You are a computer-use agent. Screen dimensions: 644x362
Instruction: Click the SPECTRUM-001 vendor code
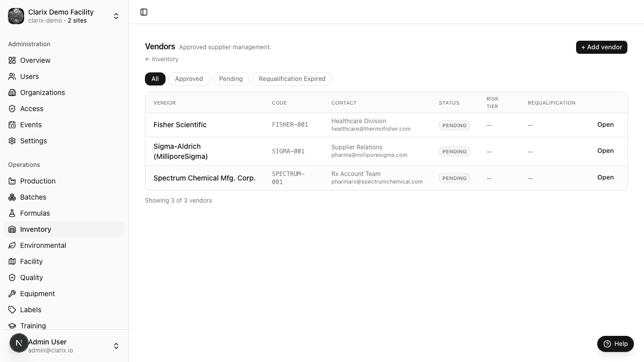pos(288,178)
